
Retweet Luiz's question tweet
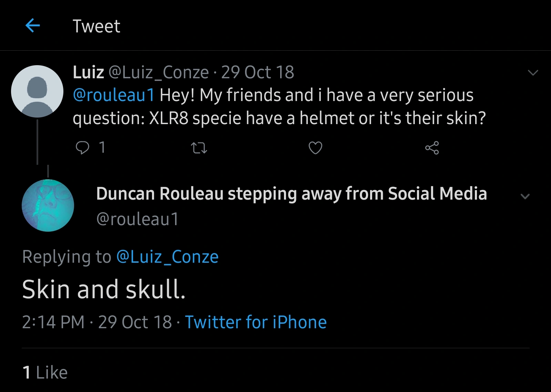click(x=199, y=148)
